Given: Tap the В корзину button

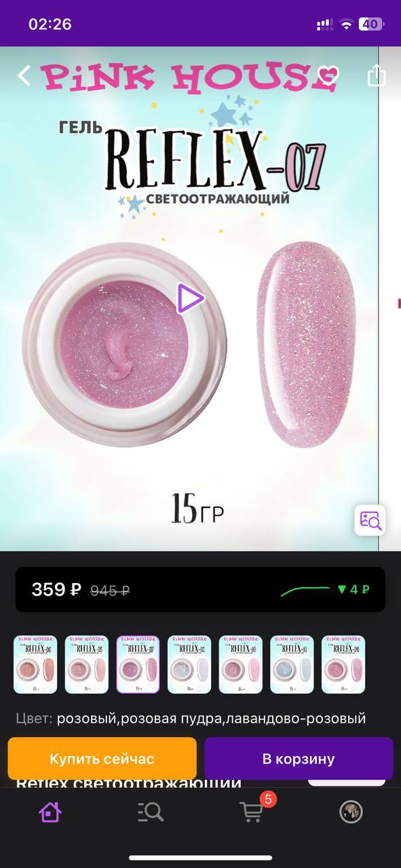Looking at the screenshot, I should pos(299,759).
